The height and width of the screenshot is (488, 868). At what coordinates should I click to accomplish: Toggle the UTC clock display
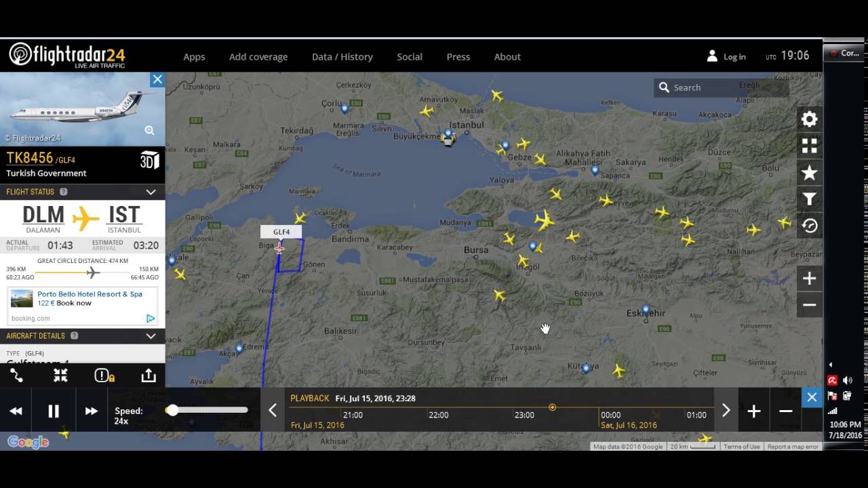(787, 56)
